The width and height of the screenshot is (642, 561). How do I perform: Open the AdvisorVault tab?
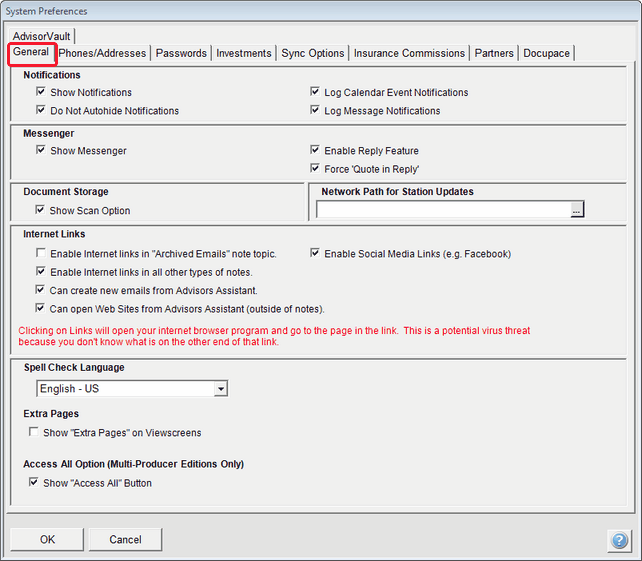point(43,36)
